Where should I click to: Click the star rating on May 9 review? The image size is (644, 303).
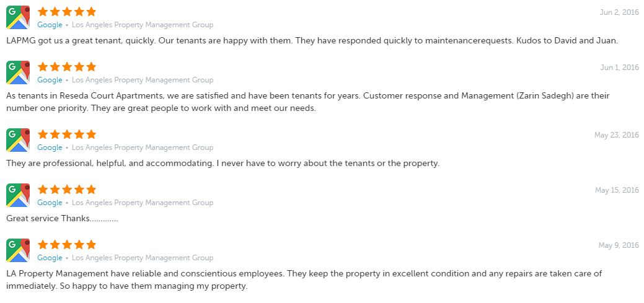67,245
